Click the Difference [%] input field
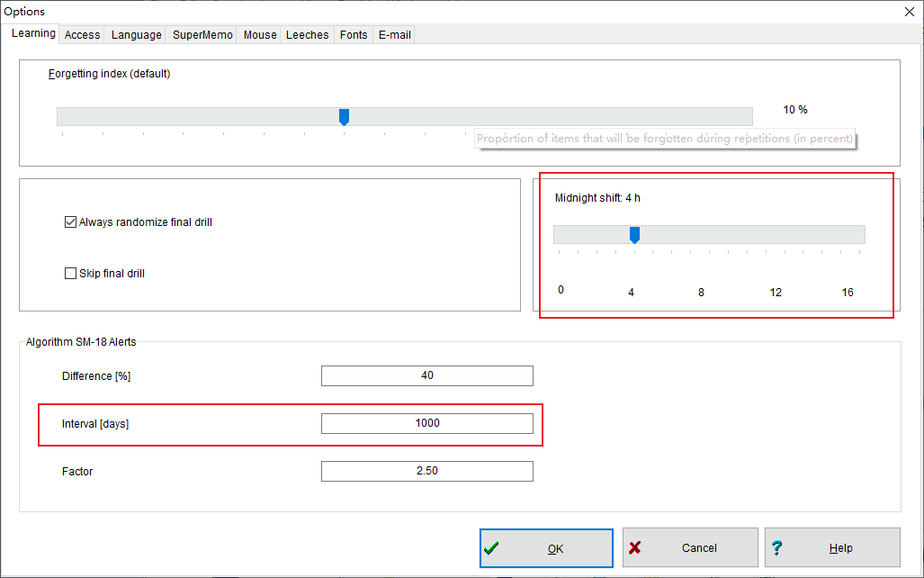This screenshot has width=924, height=578. [426, 375]
